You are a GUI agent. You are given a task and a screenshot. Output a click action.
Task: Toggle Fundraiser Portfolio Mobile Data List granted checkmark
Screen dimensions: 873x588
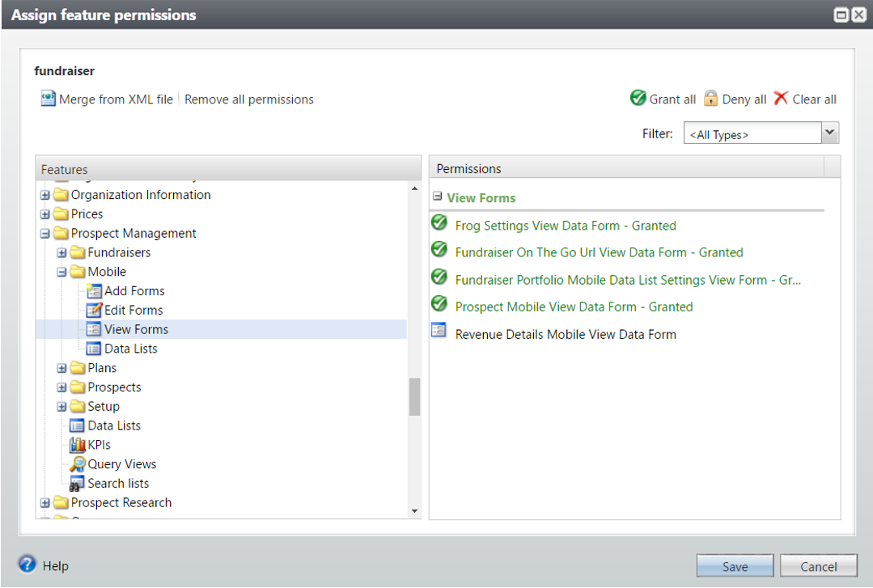439,276
